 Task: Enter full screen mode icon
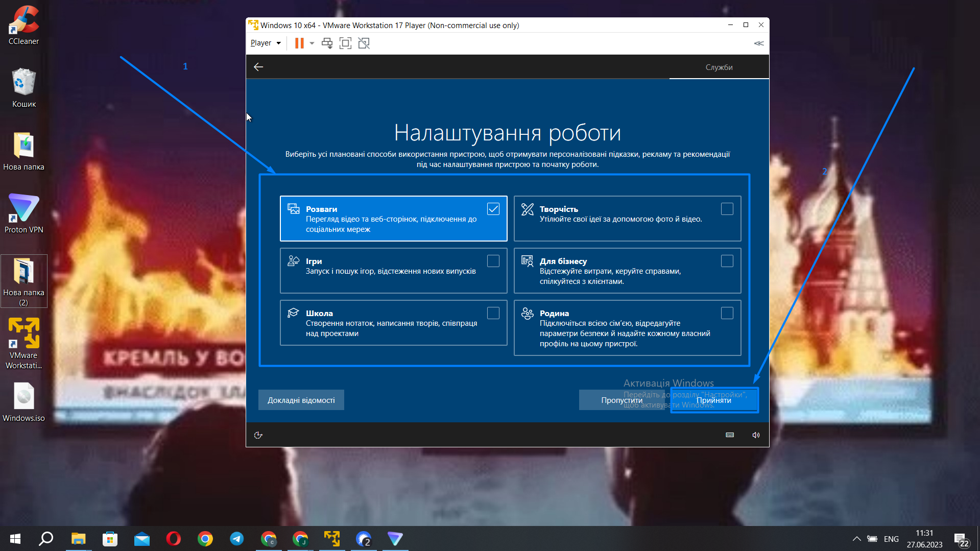[x=345, y=43]
